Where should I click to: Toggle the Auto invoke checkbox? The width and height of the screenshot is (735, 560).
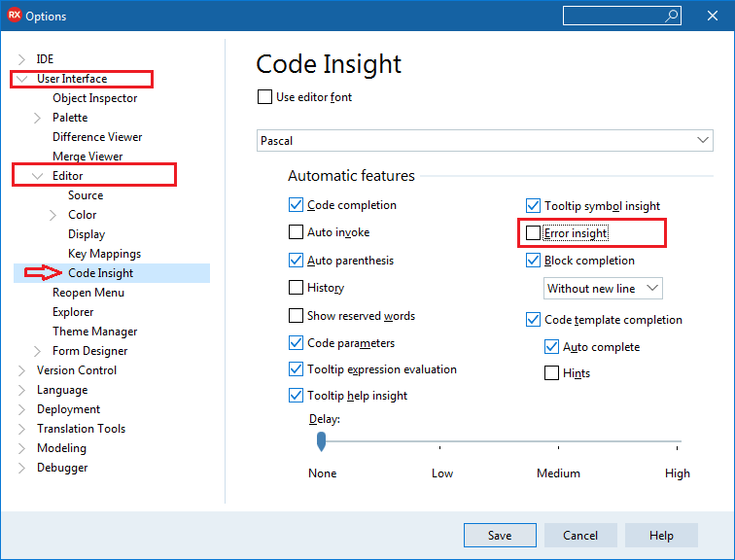tap(296, 232)
